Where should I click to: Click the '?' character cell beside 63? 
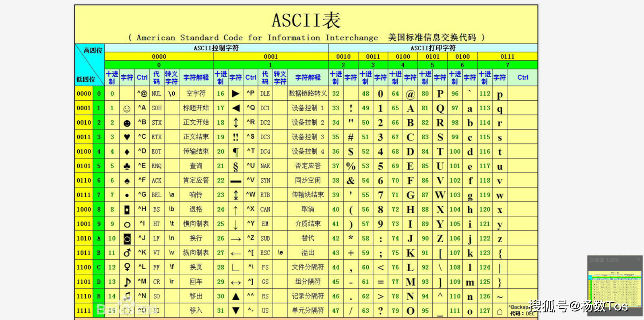click(x=380, y=311)
